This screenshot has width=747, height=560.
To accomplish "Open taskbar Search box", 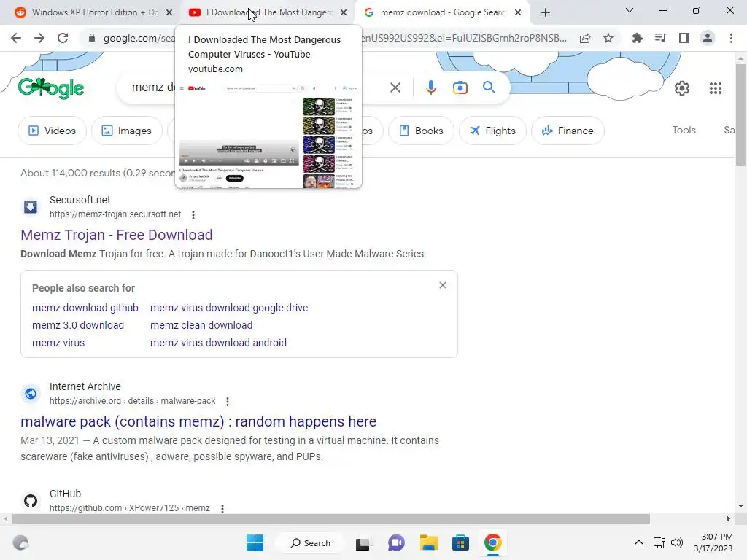I will (310, 542).
